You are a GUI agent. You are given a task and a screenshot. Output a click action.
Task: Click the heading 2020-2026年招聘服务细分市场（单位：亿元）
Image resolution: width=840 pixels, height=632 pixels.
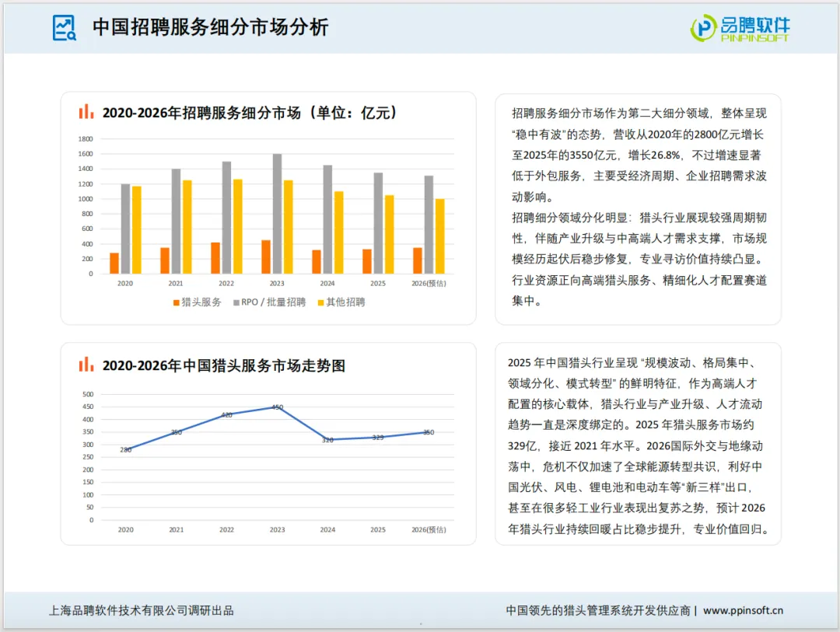(250, 113)
